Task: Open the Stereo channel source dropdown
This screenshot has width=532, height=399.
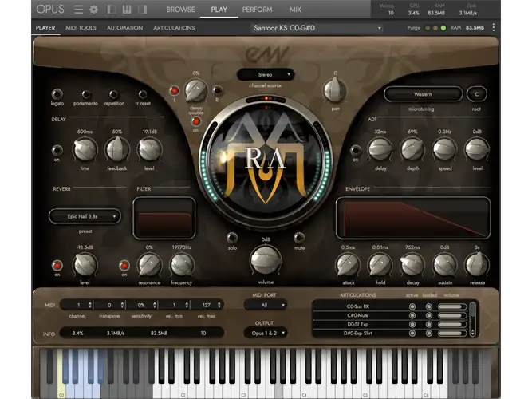Action: pyautogui.click(x=266, y=75)
